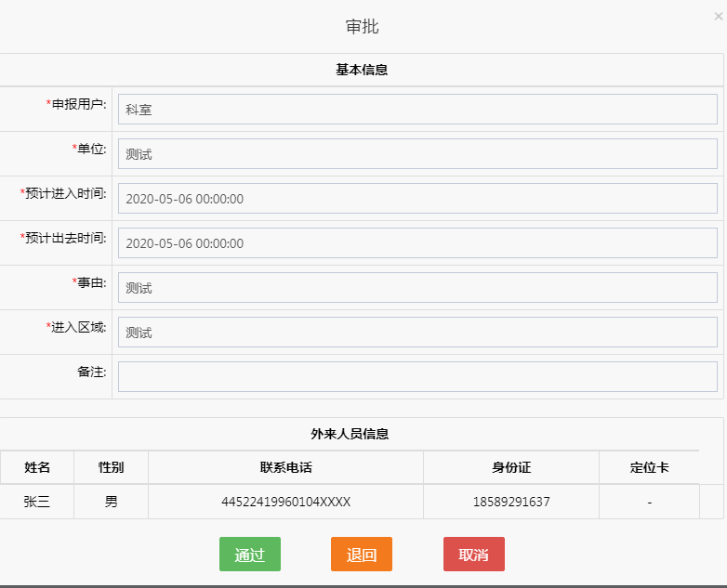Click the 性别 column header
727x588 pixels.
coord(111,467)
